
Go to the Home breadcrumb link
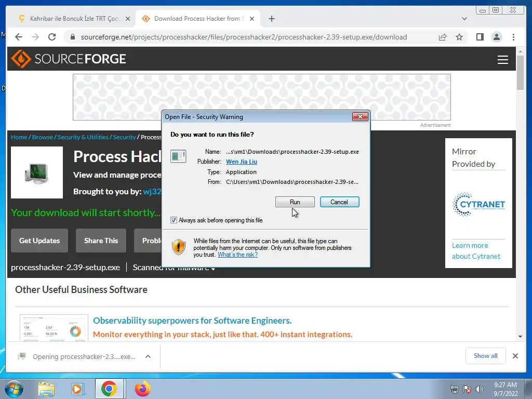19,137
